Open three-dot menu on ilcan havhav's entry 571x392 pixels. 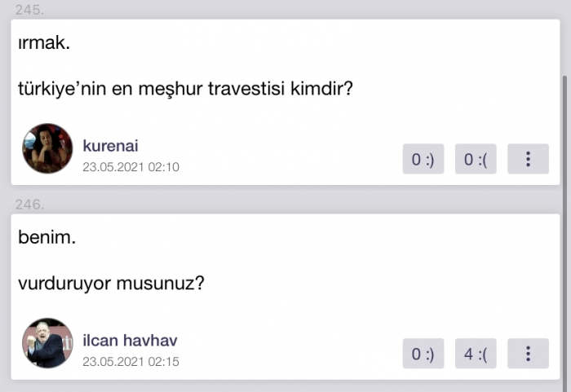click(x=528, y=354)
